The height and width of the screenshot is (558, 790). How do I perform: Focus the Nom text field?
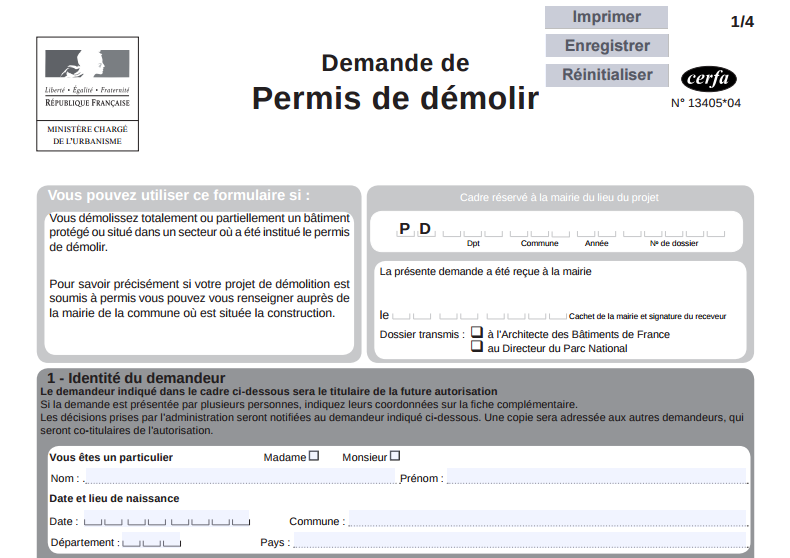coord(240,477)
